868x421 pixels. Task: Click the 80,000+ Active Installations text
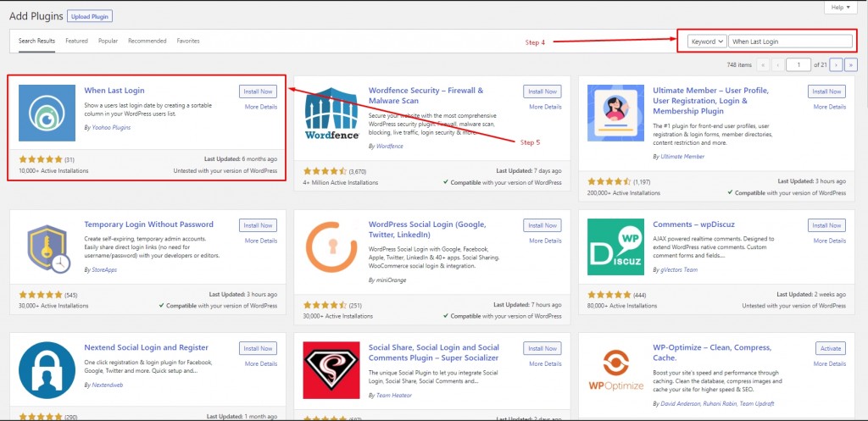coord(622,306)
